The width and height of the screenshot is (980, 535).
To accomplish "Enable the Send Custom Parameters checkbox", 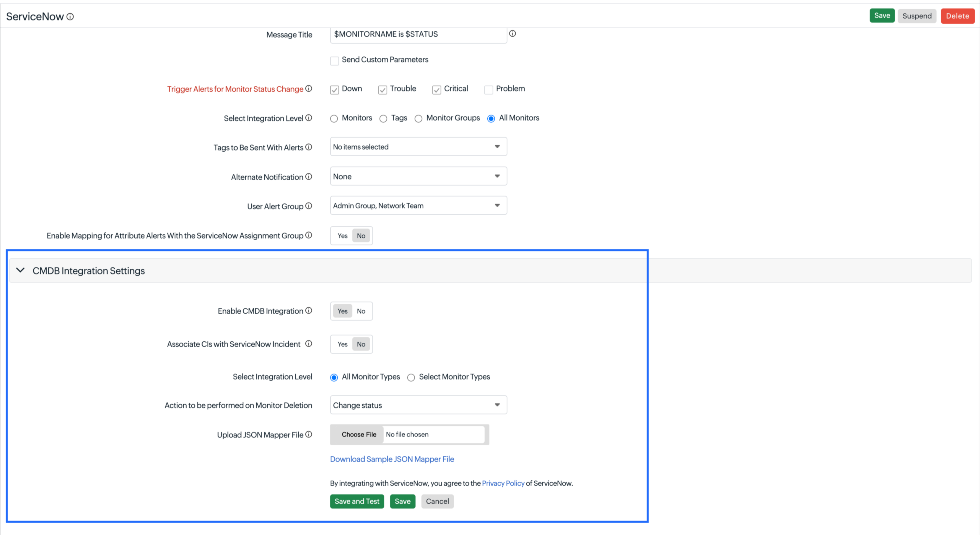I will pos(334,61).
